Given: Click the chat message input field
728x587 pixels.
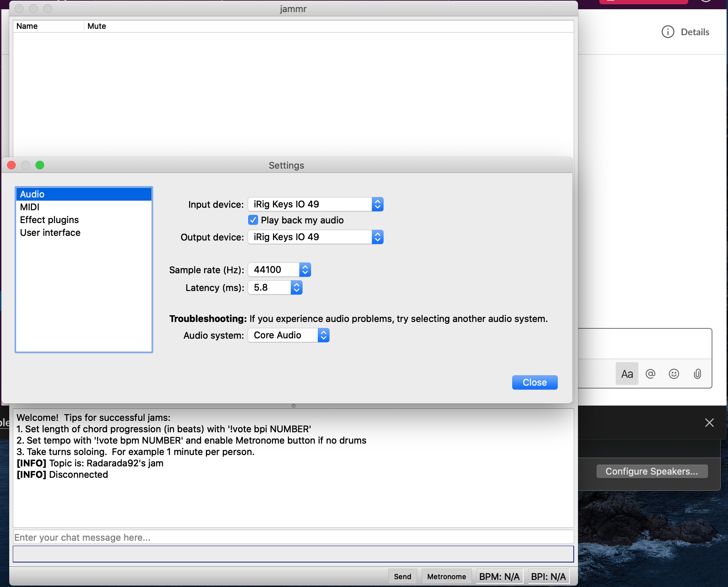Looking at the screenshot, I should coord(293,538).
